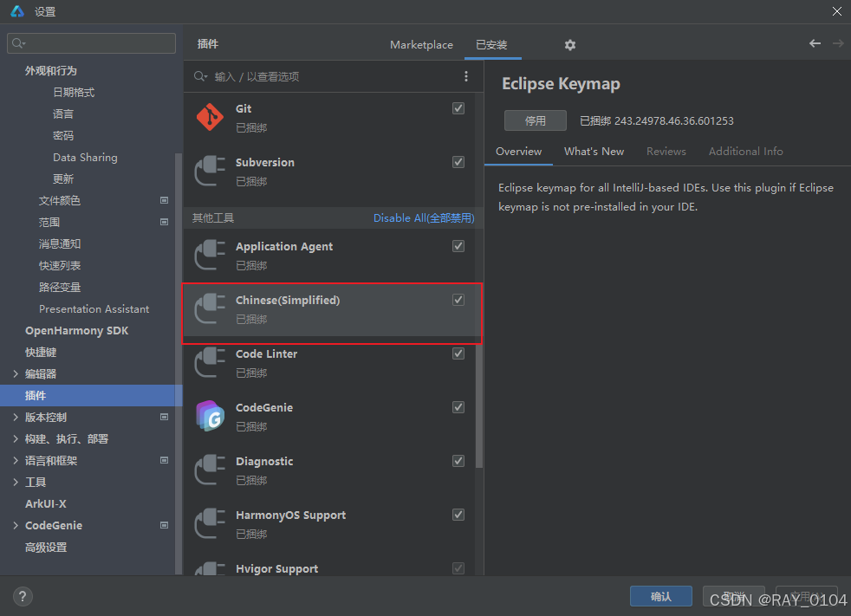Click the settings tree vertical scrollbar

[179, 364]
